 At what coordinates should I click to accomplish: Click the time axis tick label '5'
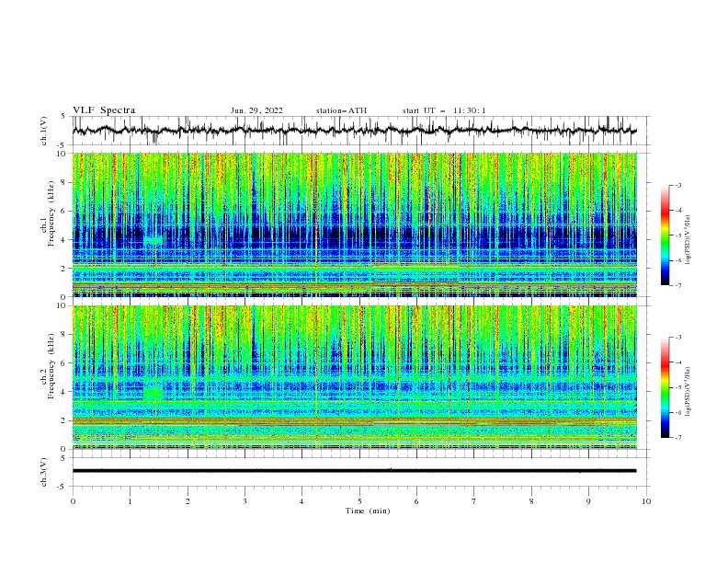(359, 501)
